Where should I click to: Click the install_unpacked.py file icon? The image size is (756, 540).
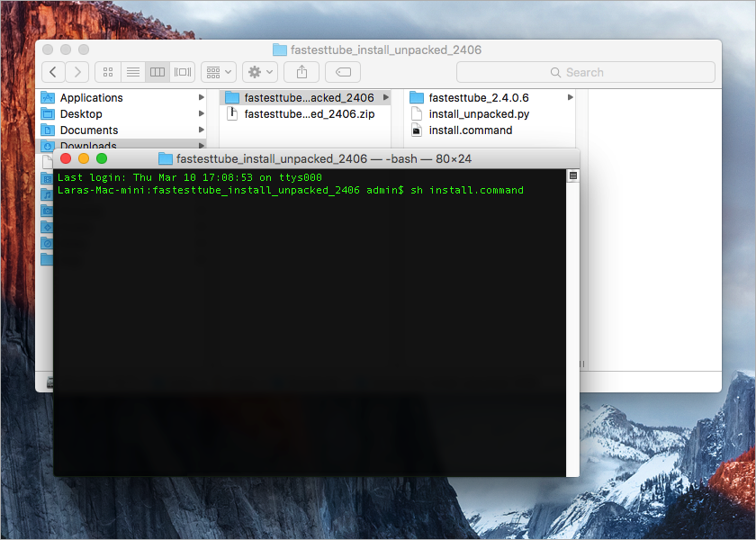coord(417,113)
